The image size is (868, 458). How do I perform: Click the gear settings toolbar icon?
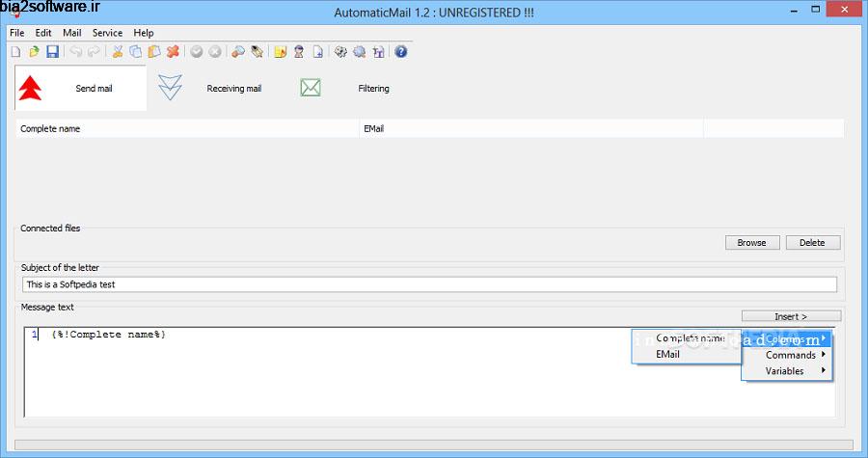(341, 52)
